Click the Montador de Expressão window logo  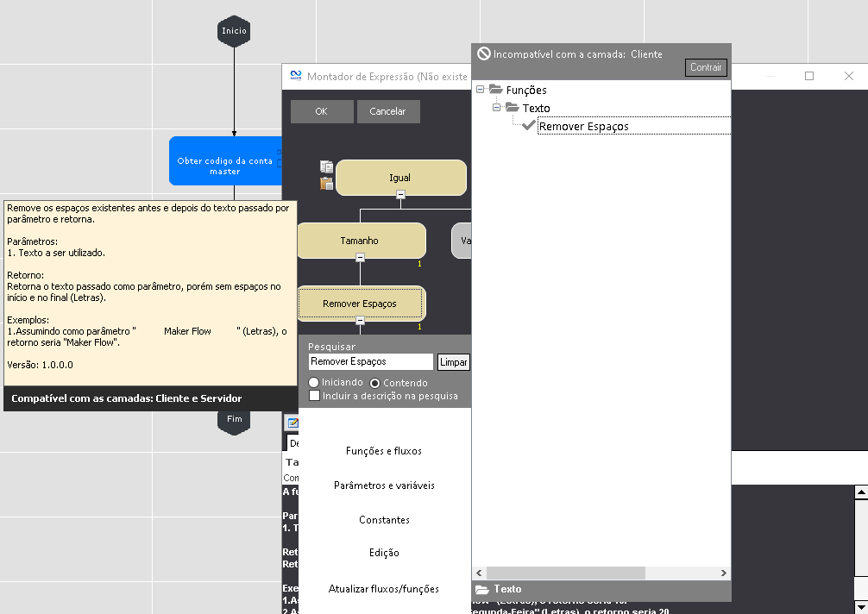(295, 76)
